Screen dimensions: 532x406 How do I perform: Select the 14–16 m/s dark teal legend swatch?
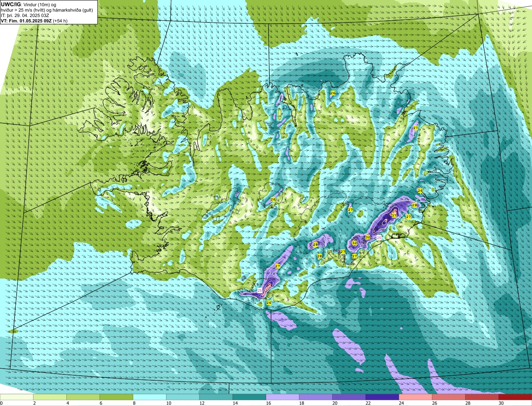(x=249, y=397)
